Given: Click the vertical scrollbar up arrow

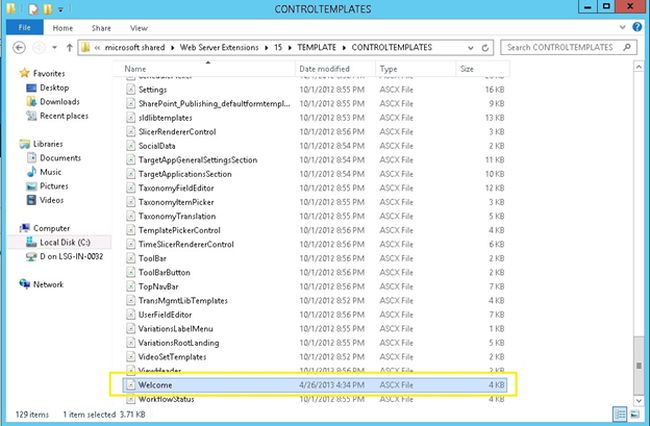Looking at the screenshot, I should pos(638,67).
